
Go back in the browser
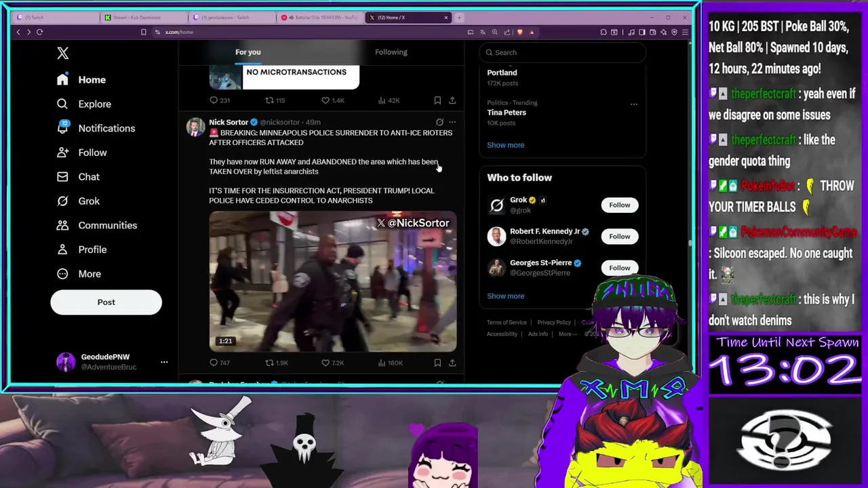pos(18,32)
